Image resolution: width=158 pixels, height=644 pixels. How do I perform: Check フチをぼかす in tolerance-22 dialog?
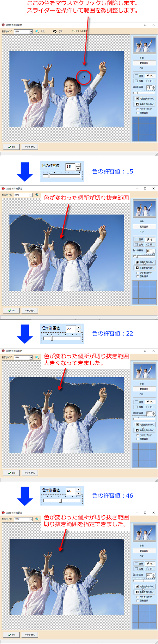137,435
